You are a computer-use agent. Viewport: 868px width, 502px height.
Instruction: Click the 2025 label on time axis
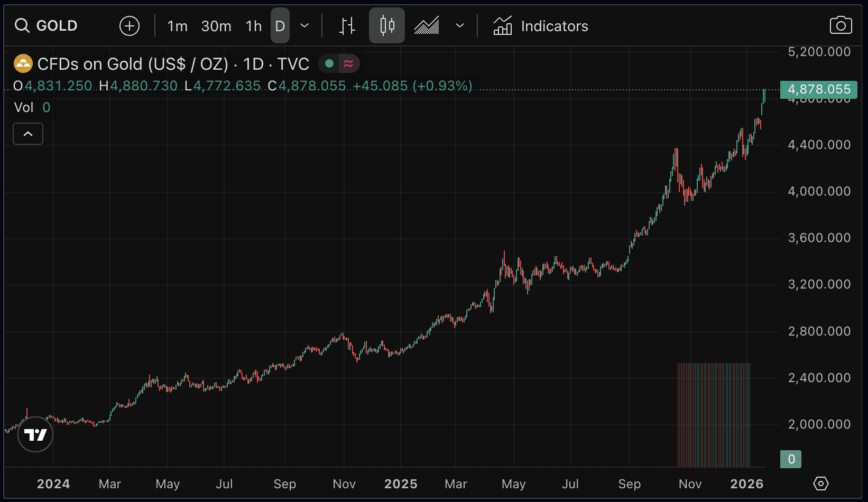[x=401, y=484]
